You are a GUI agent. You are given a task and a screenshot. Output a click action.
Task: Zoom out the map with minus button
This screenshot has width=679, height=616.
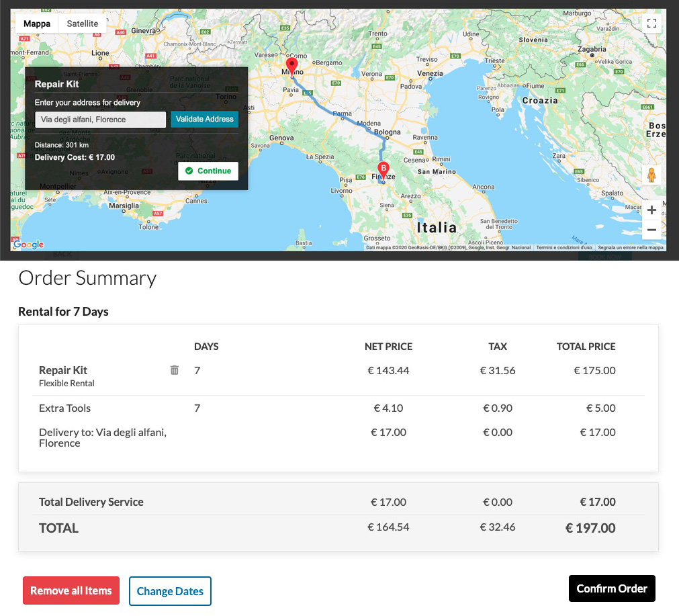click(x=651, y=230)
